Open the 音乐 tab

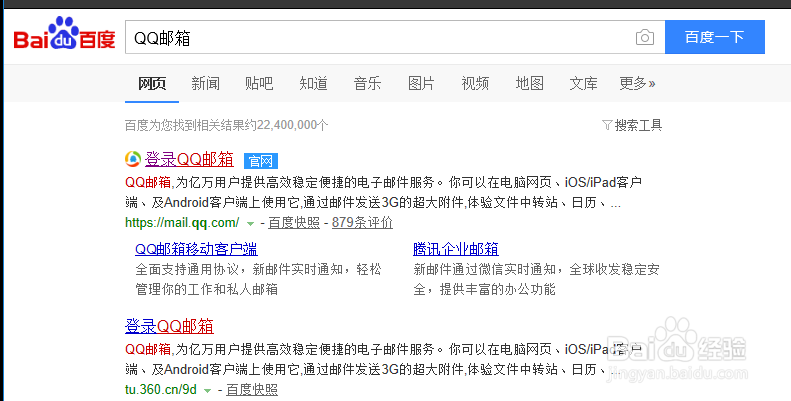[x=367, y=83]
